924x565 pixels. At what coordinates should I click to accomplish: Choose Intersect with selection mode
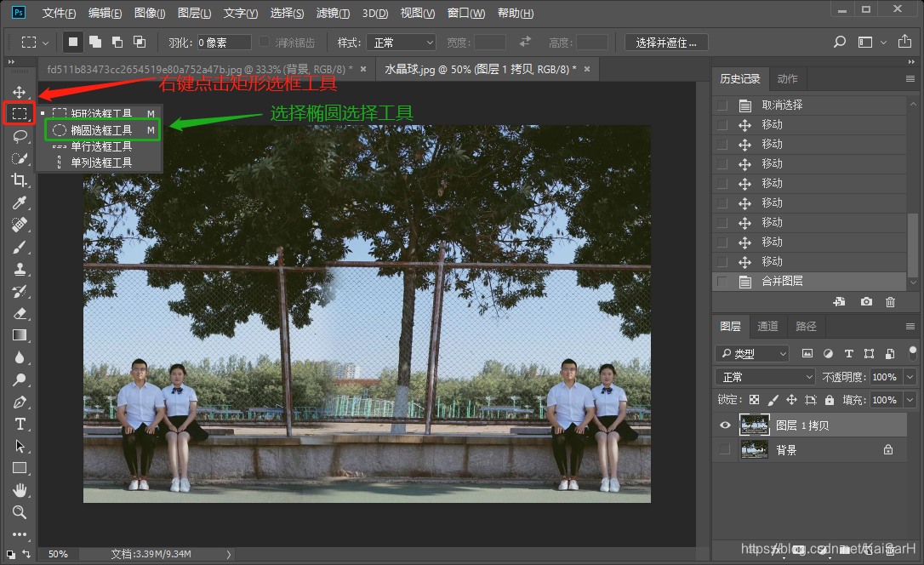tap(140, 42)
